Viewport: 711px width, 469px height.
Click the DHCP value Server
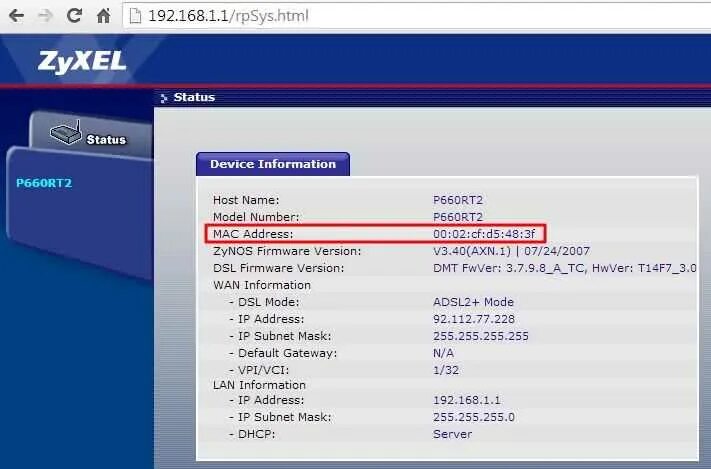pos(452,434)
